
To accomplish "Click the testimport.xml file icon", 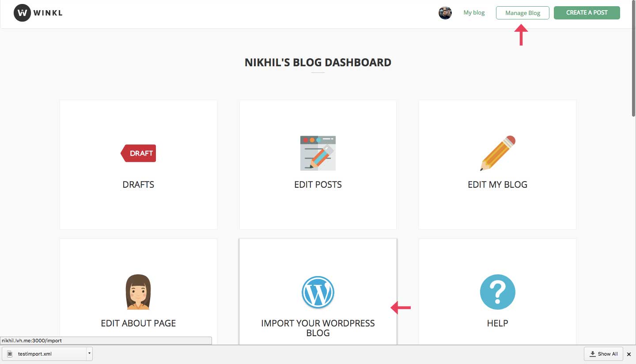I will tap(10, 354).
